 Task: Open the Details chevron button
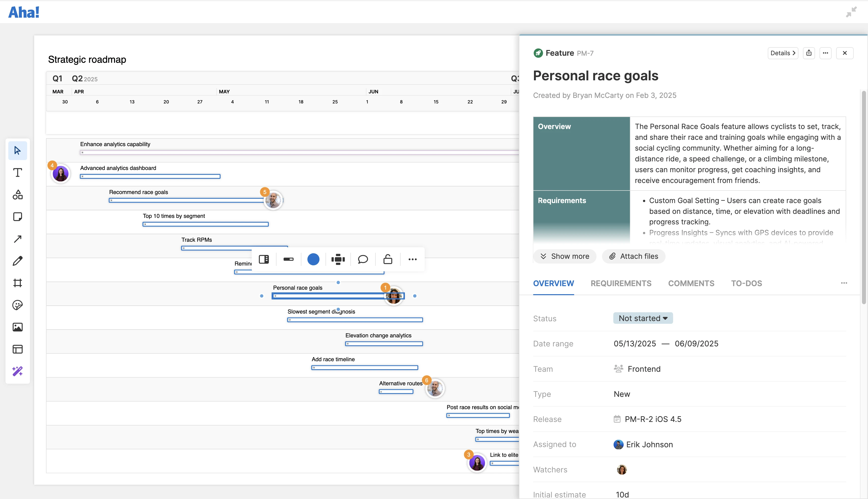click(783, 53)
